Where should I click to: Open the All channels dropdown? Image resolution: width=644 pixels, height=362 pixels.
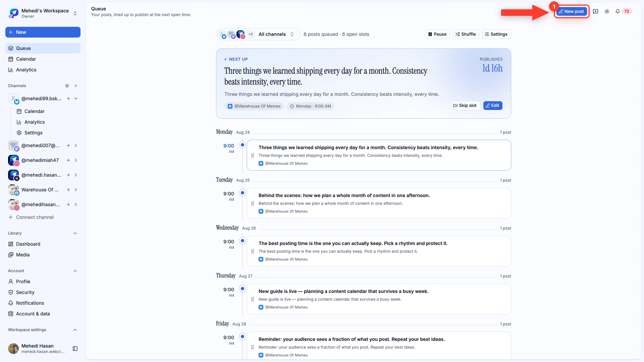[258, 34]
